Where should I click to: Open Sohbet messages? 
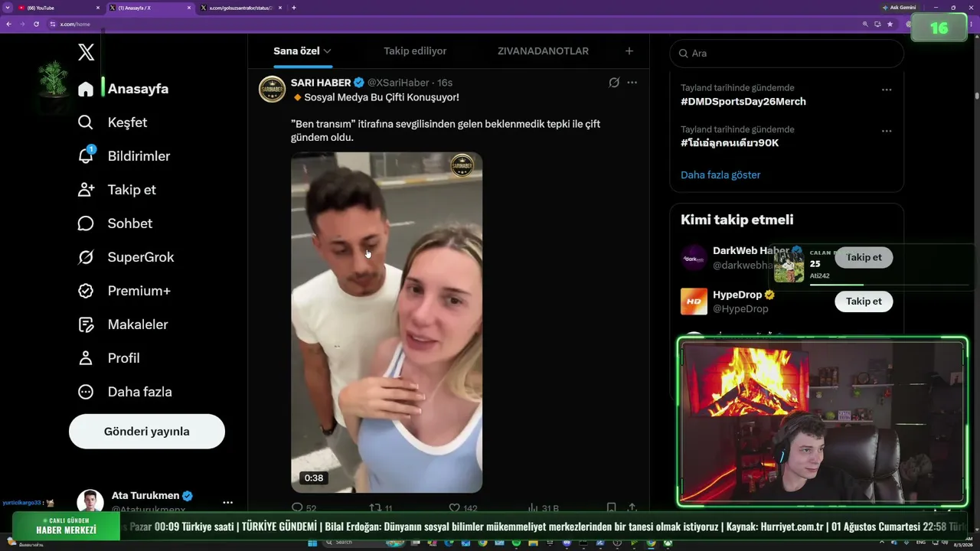click(x=115, y=223)
